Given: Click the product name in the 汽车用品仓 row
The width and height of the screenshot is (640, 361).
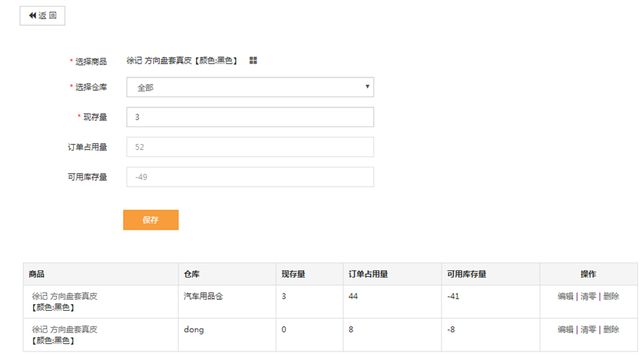Looking at the screenshot, I should click(64, 301).
